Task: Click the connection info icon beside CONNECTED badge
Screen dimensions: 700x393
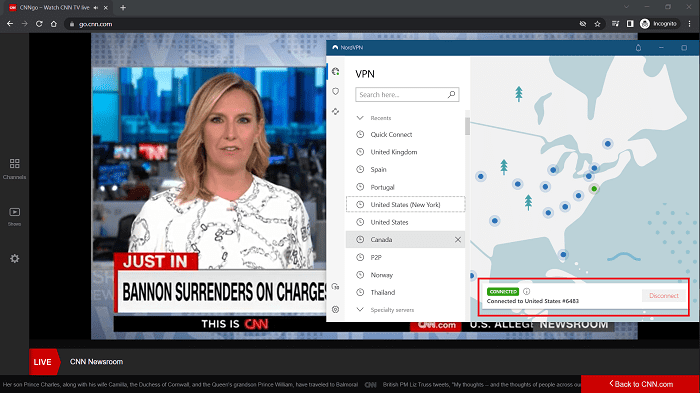Action: pos(527,291)
